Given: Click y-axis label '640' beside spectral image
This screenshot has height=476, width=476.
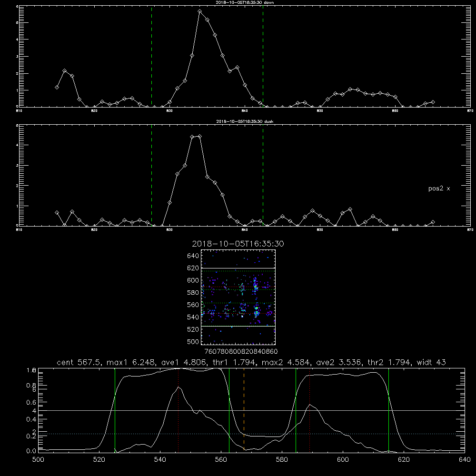Looking at the screenshot, I should (x=193, y=256).
